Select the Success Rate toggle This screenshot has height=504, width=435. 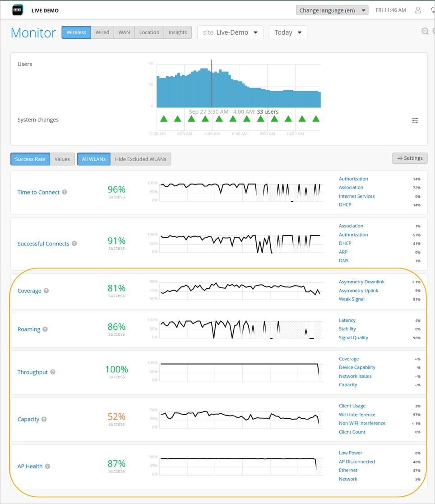[x=30, y=159]
